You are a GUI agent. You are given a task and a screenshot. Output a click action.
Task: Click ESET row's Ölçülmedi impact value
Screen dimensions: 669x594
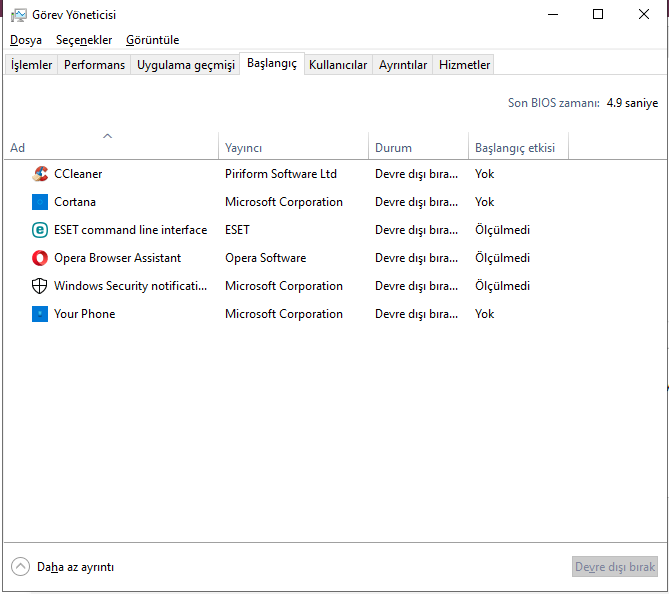click(502, 230)
